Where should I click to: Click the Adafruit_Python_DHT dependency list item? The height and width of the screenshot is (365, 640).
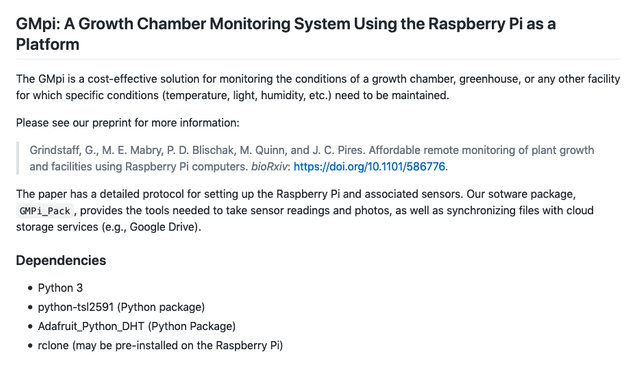[x=137, y=326]
